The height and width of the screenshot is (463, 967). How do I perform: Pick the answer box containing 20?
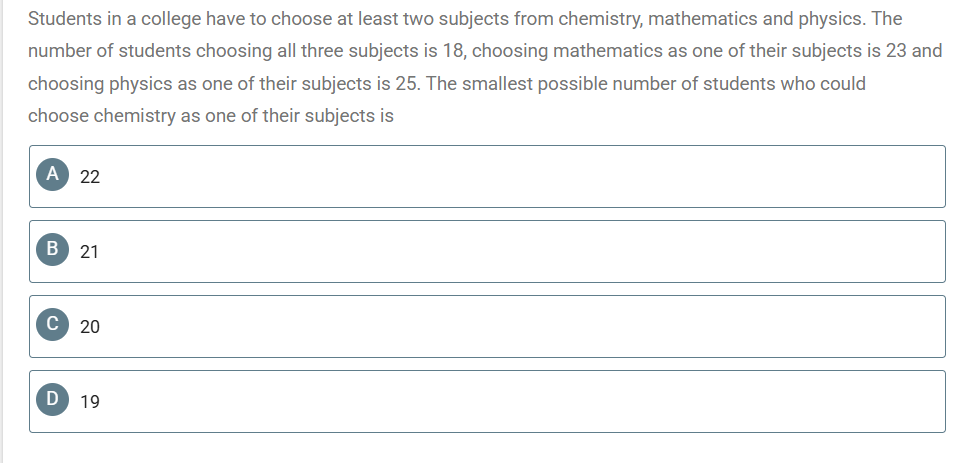[487, 326]
